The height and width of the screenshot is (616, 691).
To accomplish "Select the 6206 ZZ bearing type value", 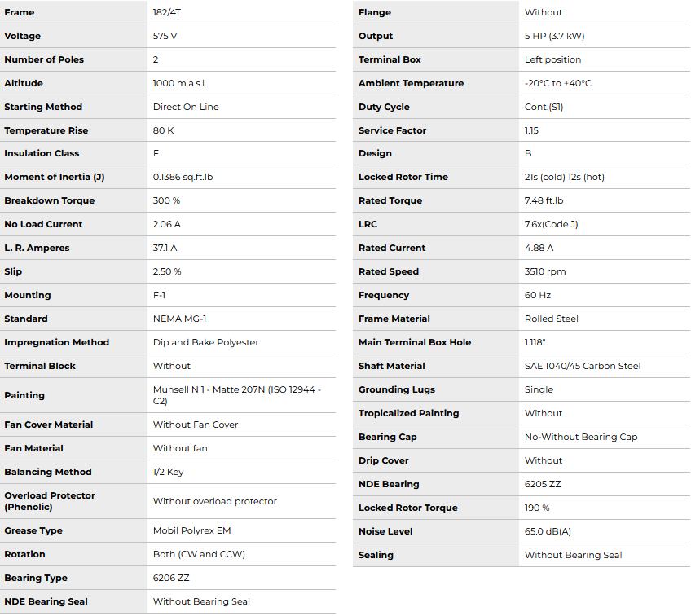I will [x=171, y=578].
